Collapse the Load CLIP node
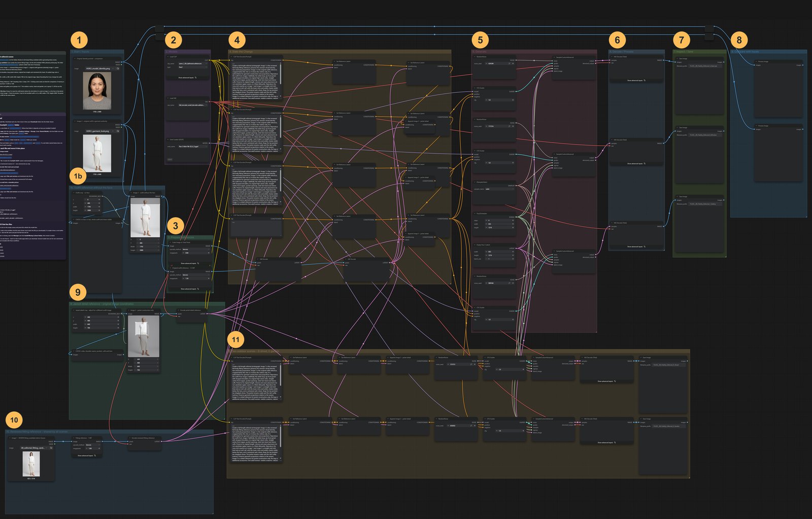 (168, 57)
